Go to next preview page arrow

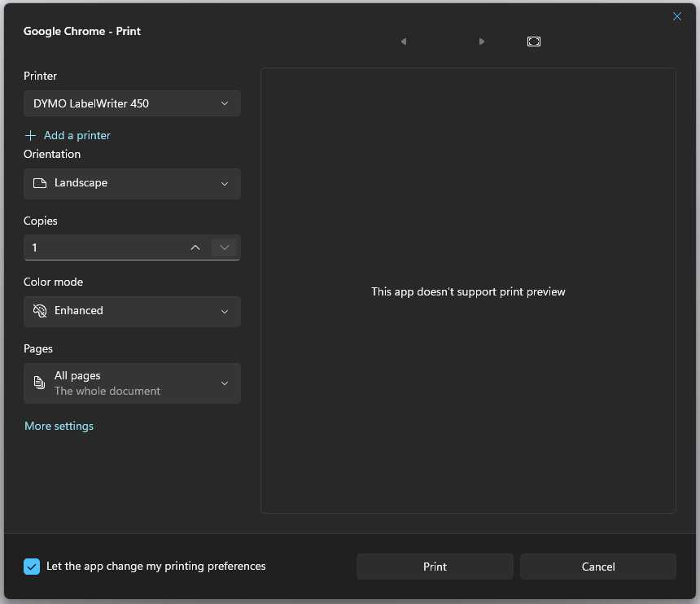481,42
